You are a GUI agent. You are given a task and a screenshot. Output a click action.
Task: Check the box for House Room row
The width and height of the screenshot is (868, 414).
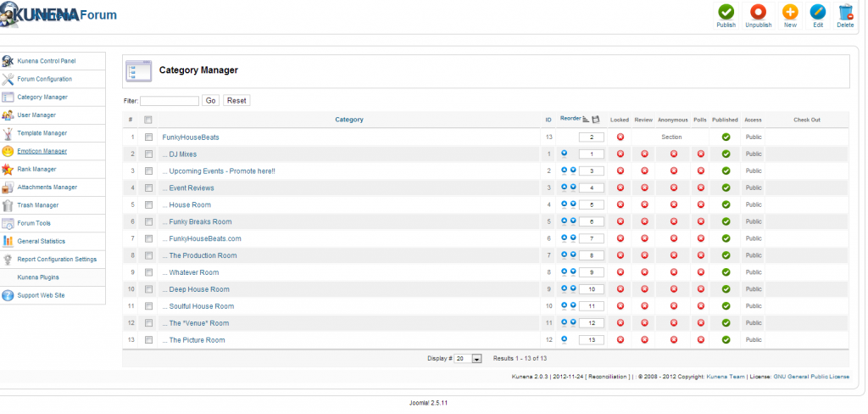click(x=148, y=204)
